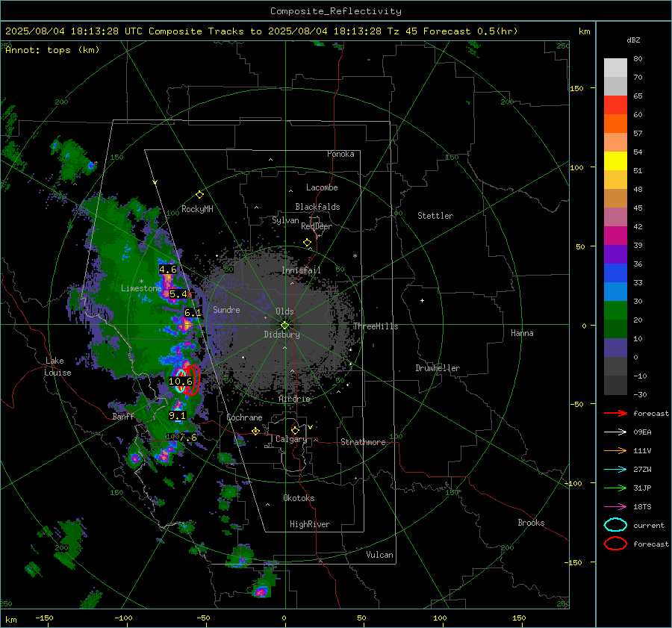
Task: Select the green 20 dBZ color swatch
Action: click(x=615, y=310)
